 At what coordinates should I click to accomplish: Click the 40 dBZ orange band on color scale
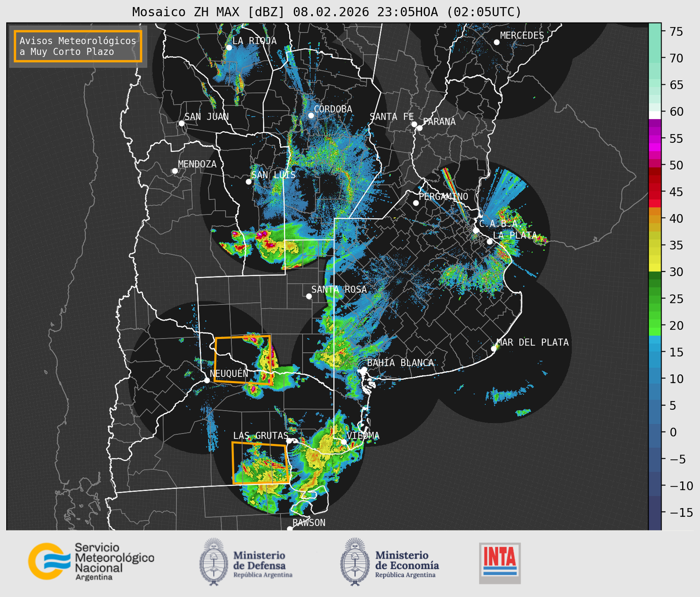point(655,218)
